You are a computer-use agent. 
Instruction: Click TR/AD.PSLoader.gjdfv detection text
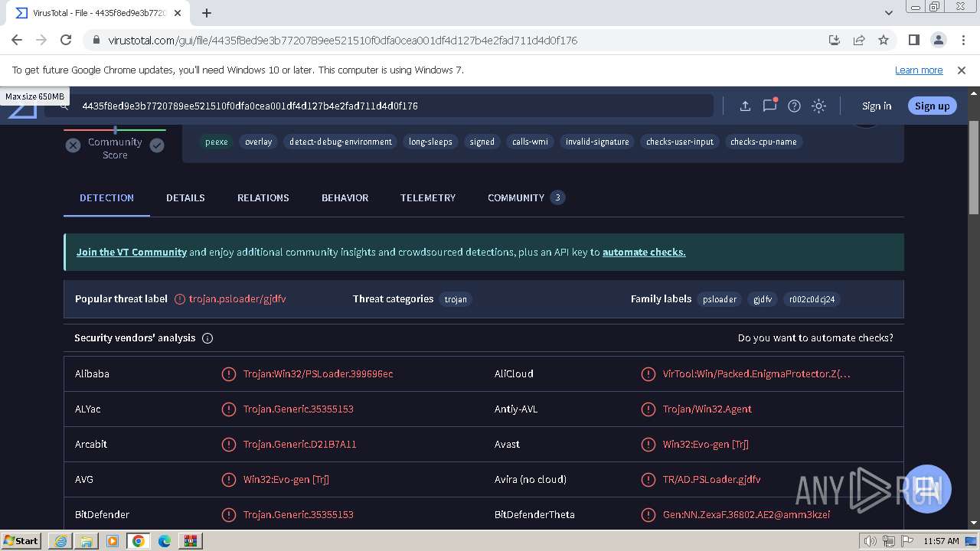[x=711, y=480]
